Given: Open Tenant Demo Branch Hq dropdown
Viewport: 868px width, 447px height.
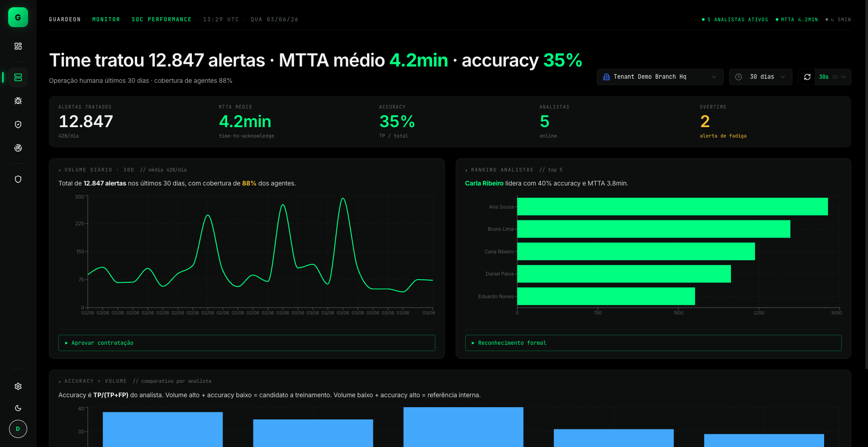Looking at the screenshot, I should pos(660,77).
